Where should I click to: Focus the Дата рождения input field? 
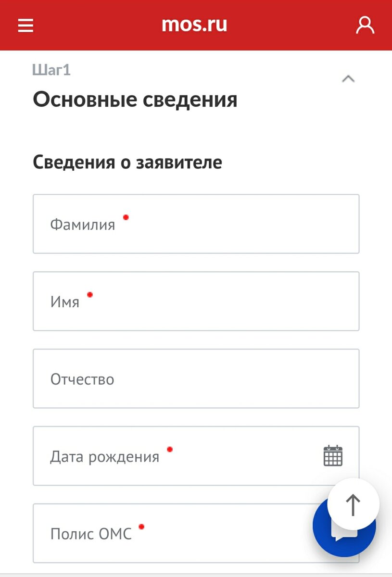coord(183,456)
